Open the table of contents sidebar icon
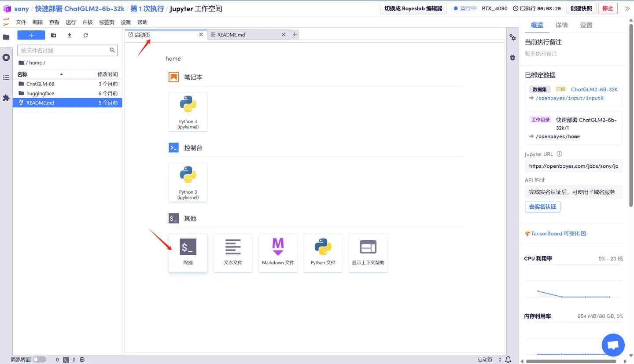 [x=6, y=77]
